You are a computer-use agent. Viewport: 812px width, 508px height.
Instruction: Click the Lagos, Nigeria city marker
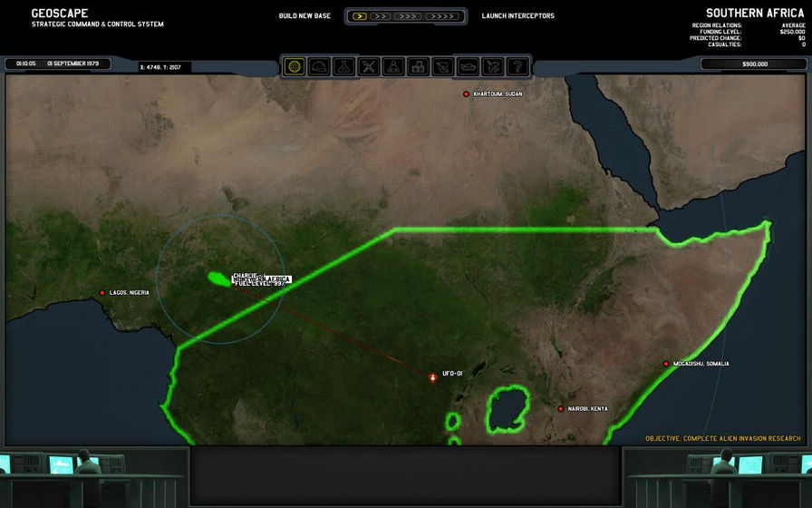point(102,293)
